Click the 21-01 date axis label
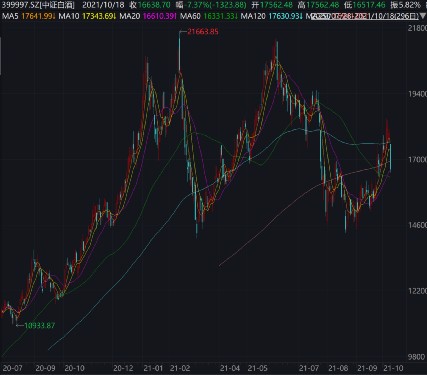Viewport: 427px width, 375px height. pos(153,368)
